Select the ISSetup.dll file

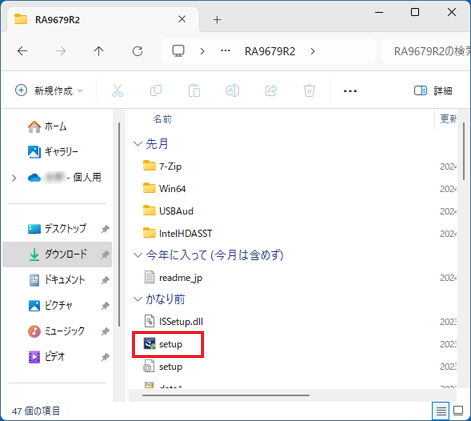[173, 321]
